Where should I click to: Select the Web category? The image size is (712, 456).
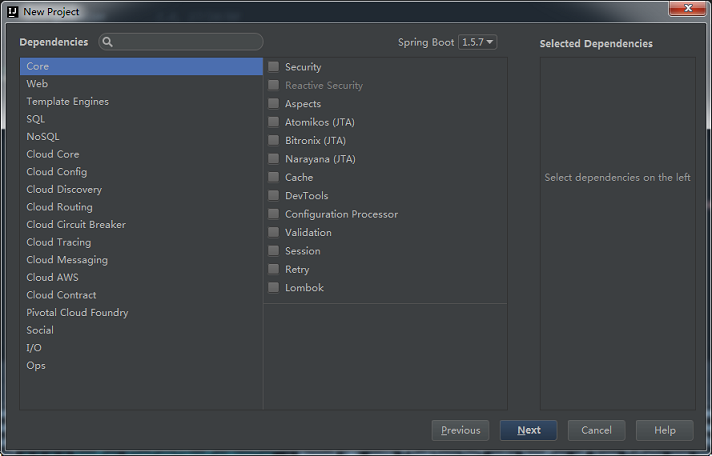tap(141, 84)
